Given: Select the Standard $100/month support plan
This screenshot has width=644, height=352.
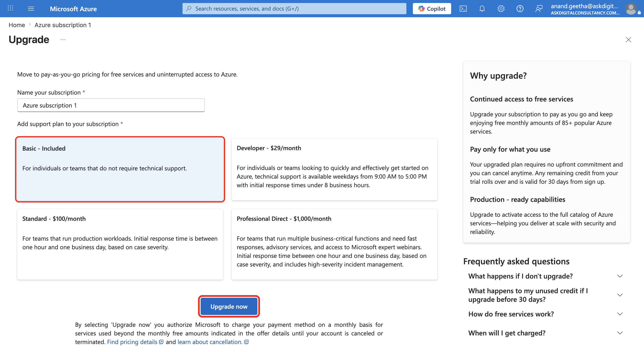Looking at the screenshot, I should [x=120, y=244].
